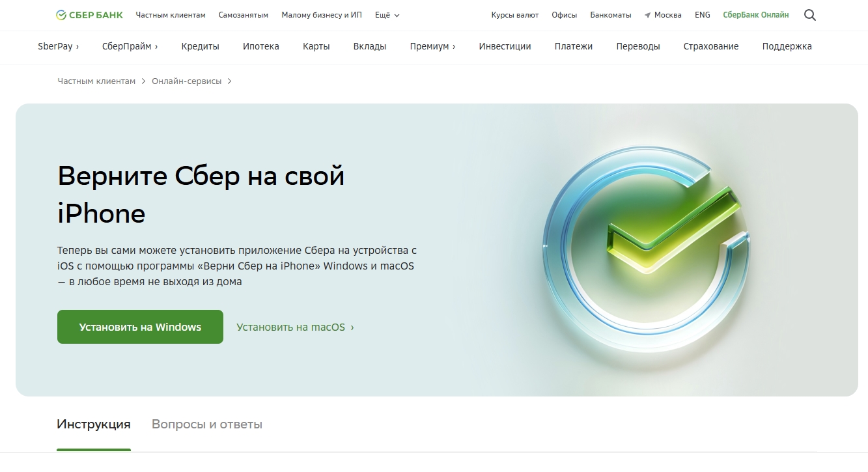Go to Курсы валют

click(515, 15)
